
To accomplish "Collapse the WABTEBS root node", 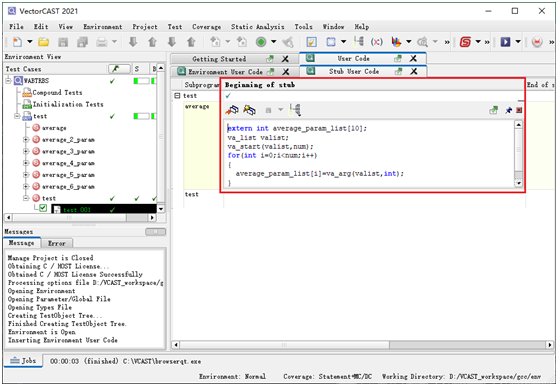I will click(x=9, y=81).
